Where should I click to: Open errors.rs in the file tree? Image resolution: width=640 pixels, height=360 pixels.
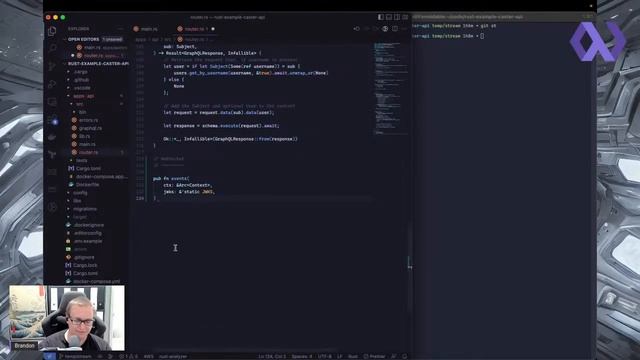[x=89, y=120]
